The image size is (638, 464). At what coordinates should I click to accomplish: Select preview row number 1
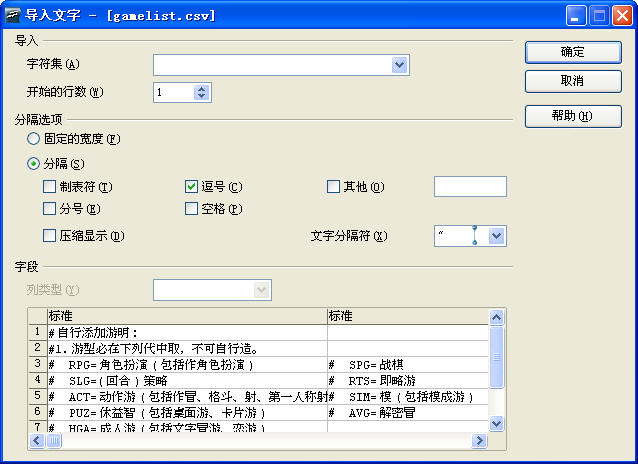point(38,332)
